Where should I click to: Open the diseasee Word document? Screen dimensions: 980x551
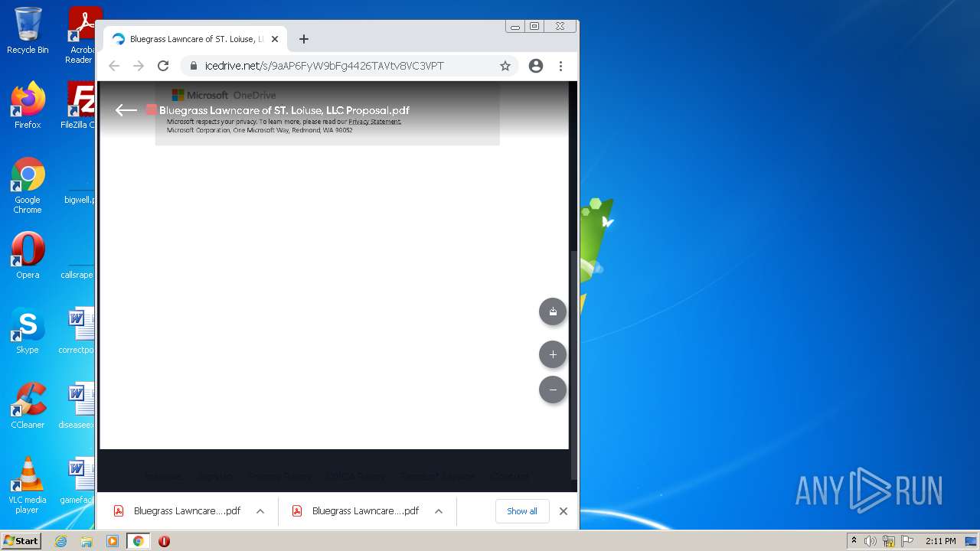pos(78,406)
